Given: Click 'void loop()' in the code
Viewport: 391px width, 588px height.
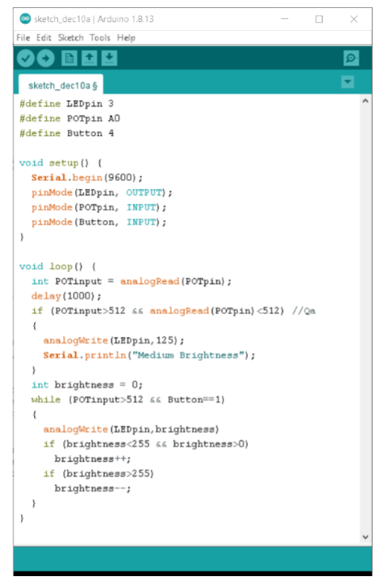Looking at the screenshot, I should [x=51, y=266].
